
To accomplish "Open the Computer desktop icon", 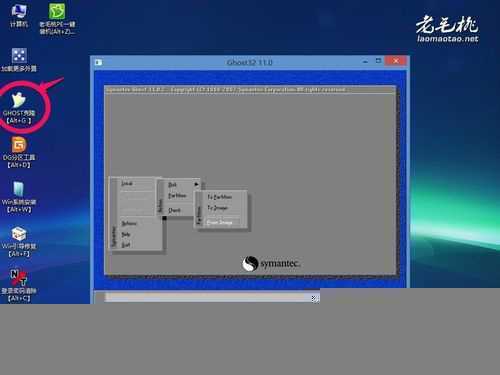I will pyautogui.click(x=19, y=16).
